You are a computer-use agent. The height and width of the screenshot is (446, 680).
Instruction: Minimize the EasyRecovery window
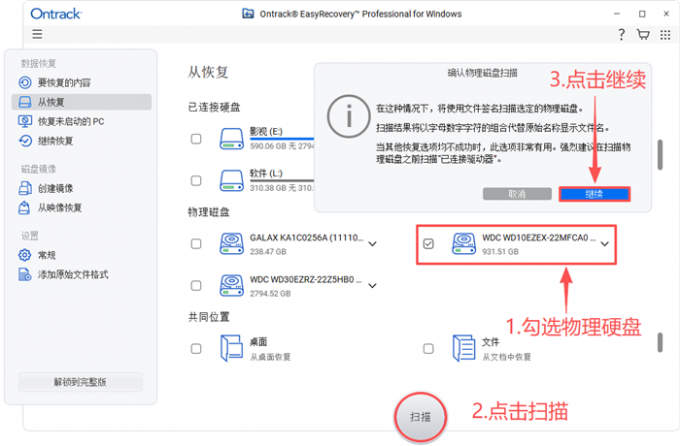[617, 14]
